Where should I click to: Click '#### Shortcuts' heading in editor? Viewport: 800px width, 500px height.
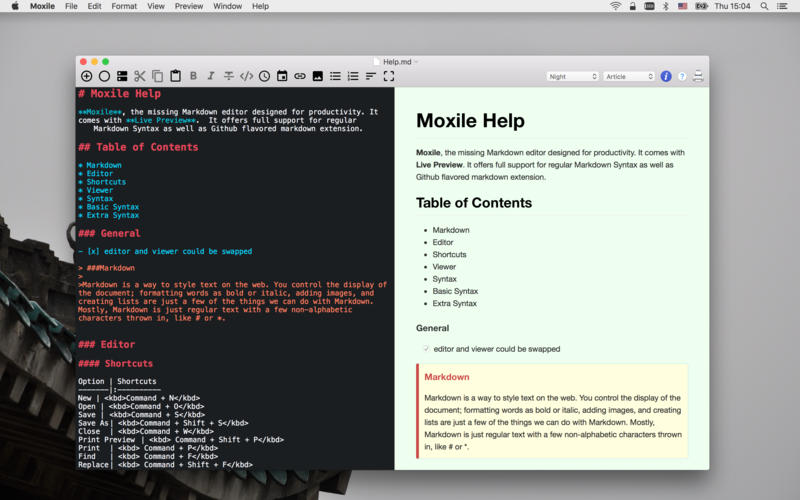pyautogui.click(x=115, y=363)
